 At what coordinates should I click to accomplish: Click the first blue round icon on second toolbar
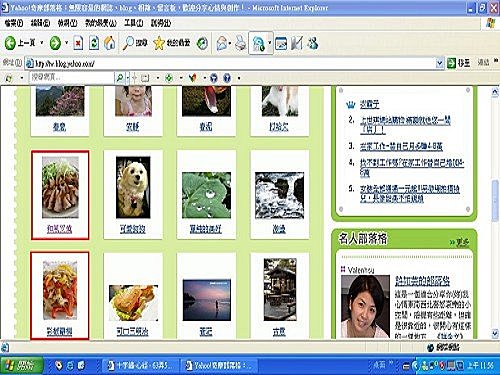click(214, 78)
